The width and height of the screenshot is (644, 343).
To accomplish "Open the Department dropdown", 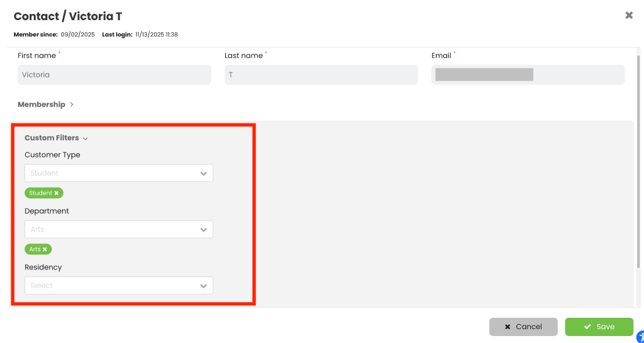I will [119, 229].
